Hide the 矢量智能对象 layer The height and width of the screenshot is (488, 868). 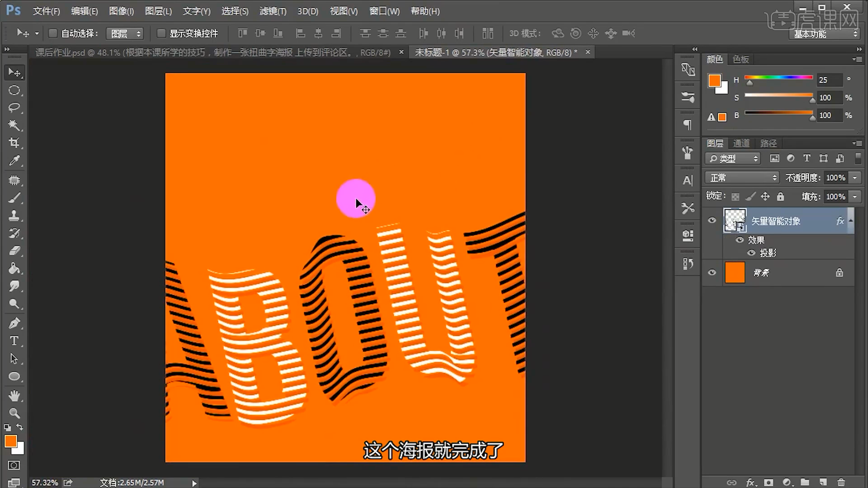(712, 221)
